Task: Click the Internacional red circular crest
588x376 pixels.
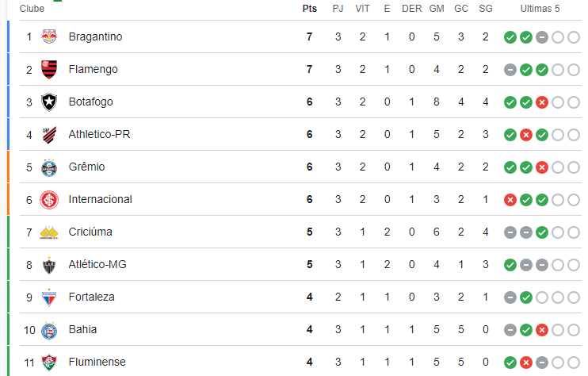Action: (49, 200)
